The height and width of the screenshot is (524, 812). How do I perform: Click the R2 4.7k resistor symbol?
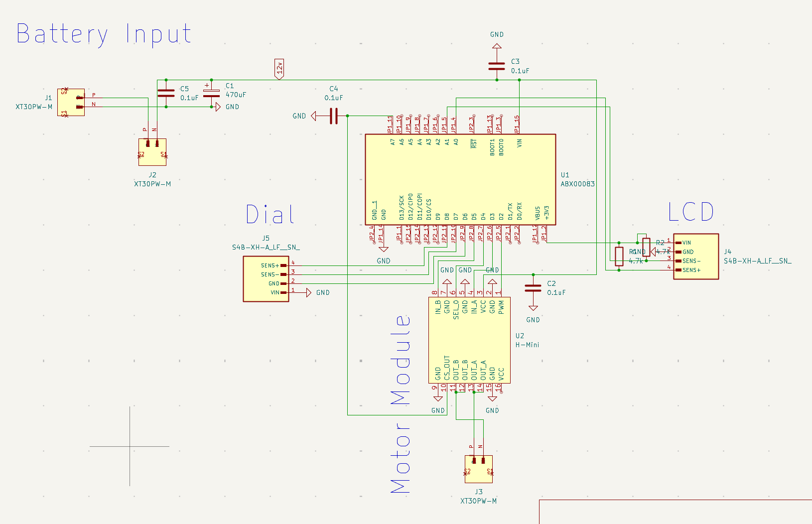tap(646, 248)
